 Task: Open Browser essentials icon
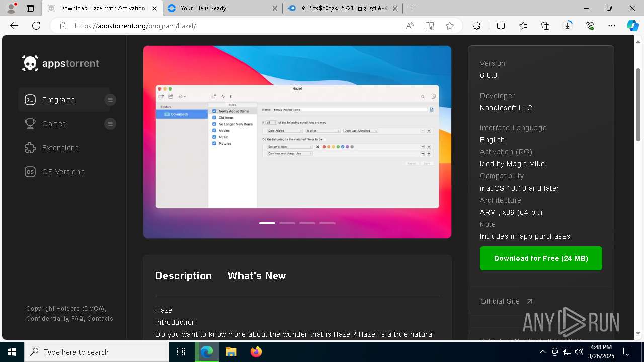point(590,26)
